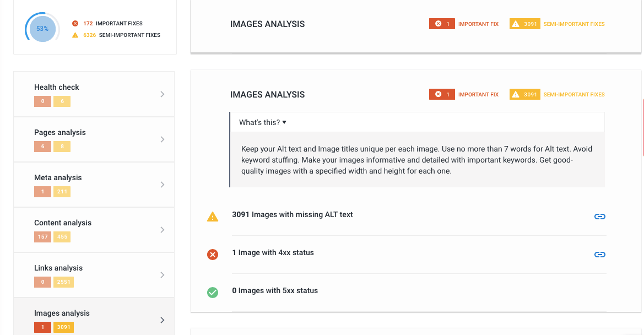Click the Images analysis chevron arrow

[162, 320]
